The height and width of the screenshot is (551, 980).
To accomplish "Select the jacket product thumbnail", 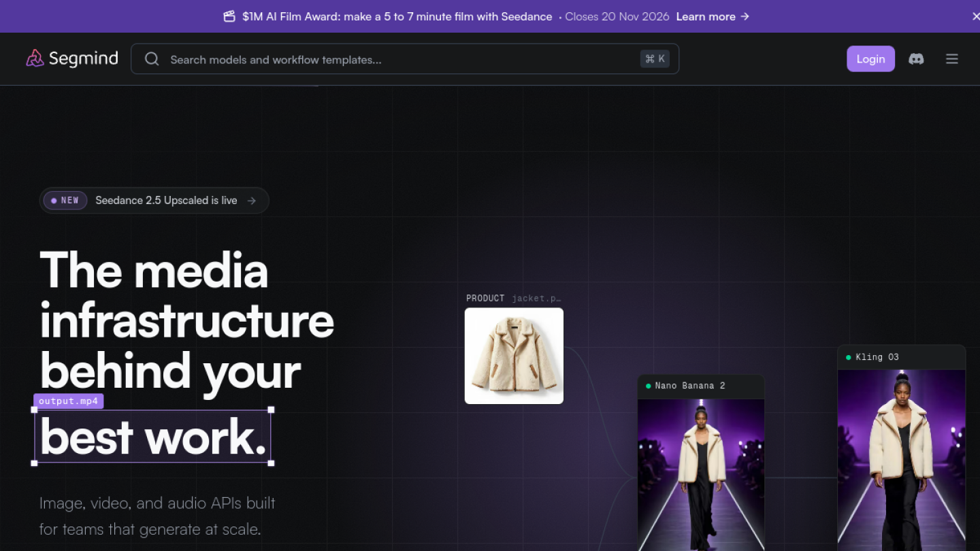I will [x=514, y=356].
